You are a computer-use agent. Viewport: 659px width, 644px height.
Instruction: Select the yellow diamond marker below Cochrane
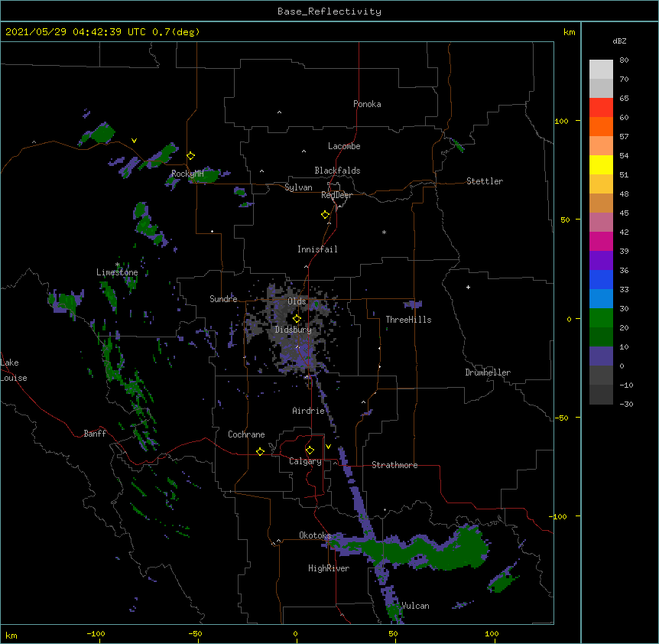coord(260,451)
